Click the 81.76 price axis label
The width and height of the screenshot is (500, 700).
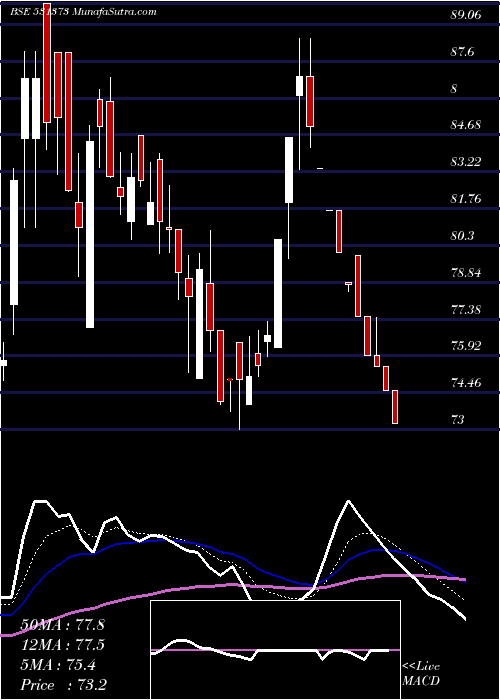click(x=466, y=198)
